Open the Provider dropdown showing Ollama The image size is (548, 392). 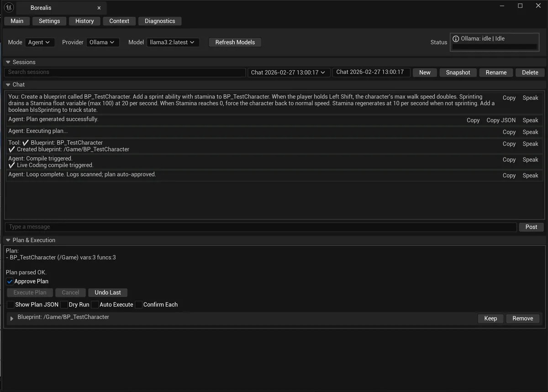(x=103, y=42)
